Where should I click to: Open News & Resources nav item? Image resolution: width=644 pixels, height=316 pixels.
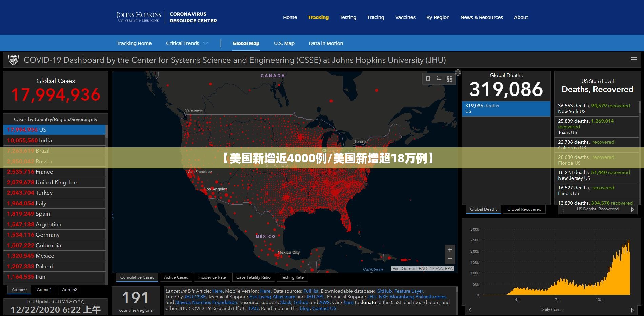[482, 17]
